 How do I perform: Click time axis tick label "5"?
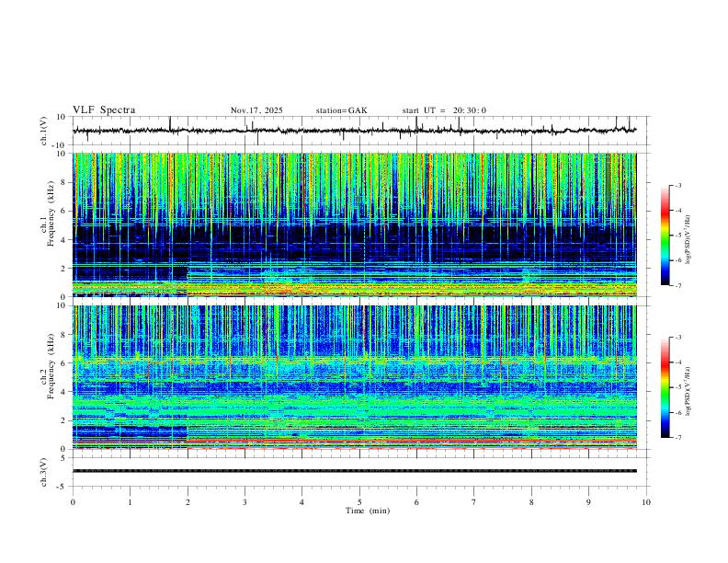(359, 502)
